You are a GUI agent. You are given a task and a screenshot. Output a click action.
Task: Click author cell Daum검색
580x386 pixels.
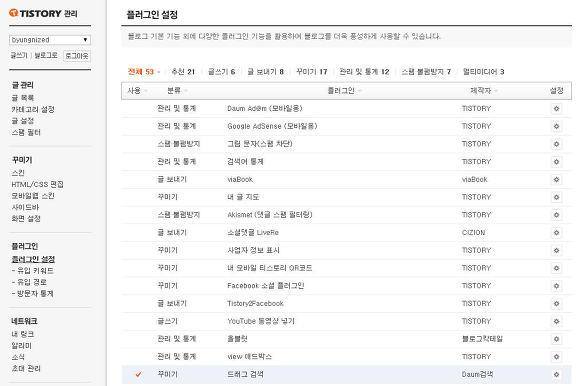477,375
